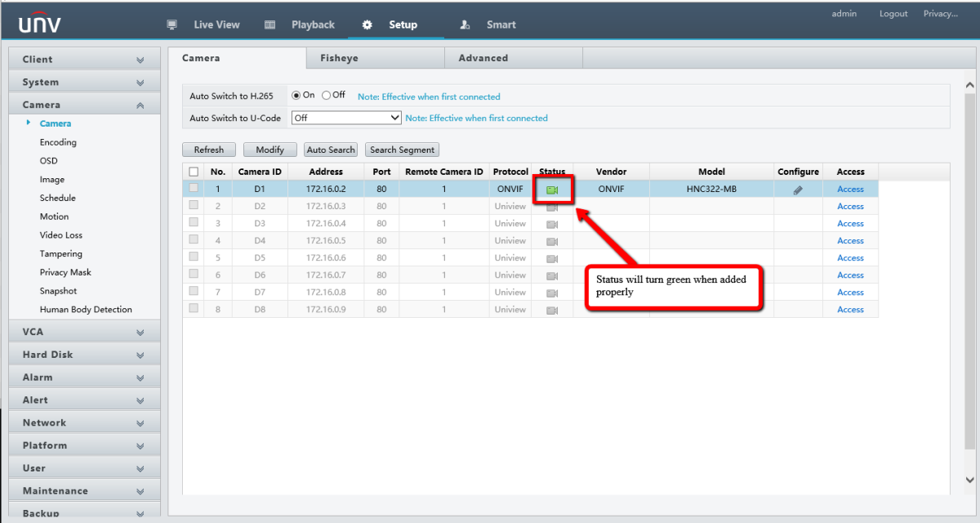Open the Advanced tab

483,57
